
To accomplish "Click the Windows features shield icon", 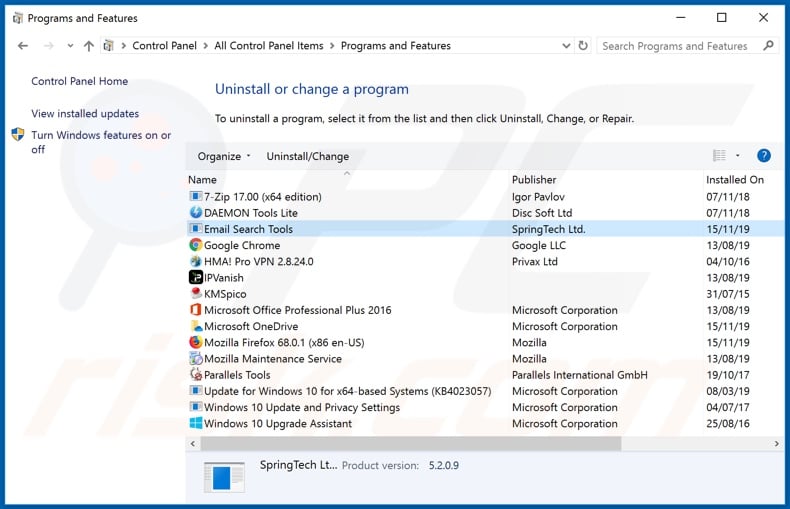I will [x=18, y=135].
